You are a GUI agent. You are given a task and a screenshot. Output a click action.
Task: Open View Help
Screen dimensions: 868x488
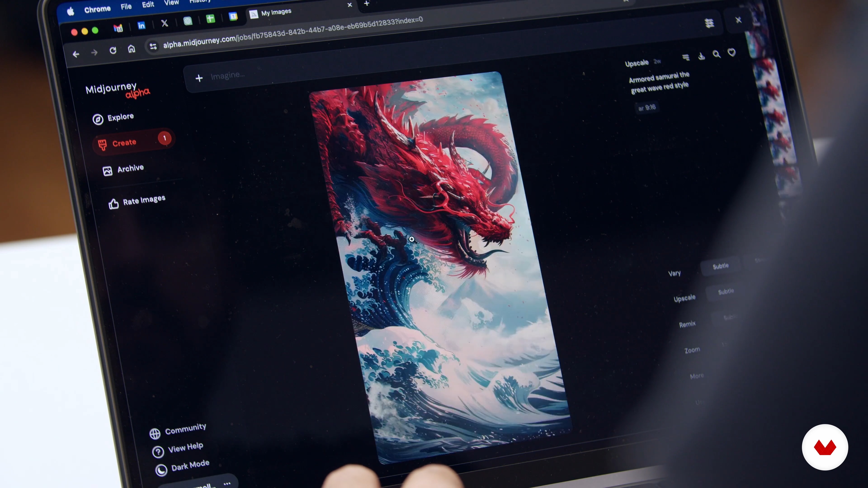click(178, 449)
